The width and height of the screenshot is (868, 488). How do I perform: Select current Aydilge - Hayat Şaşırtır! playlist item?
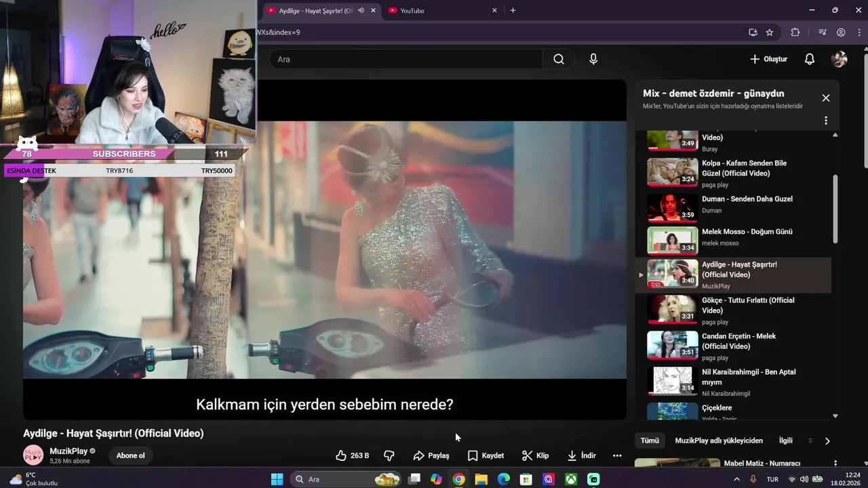point(734,274)
